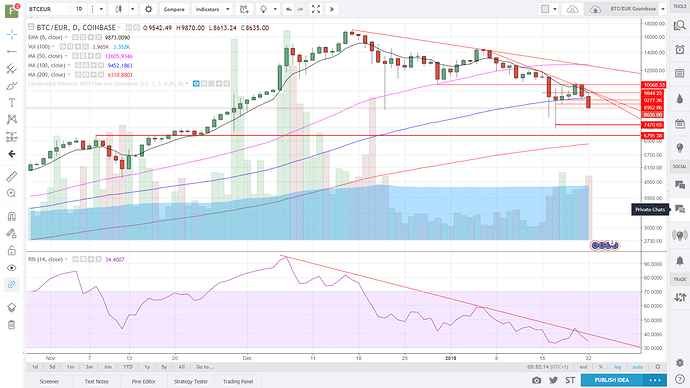Remove drawings with the trash icon

point(12,325)
